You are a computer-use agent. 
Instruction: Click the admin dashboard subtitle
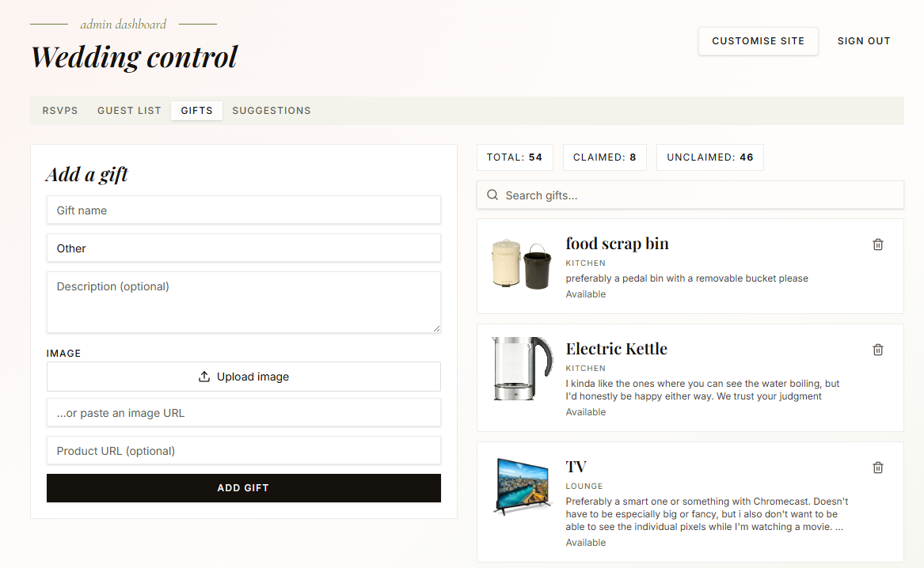(124, 25)
